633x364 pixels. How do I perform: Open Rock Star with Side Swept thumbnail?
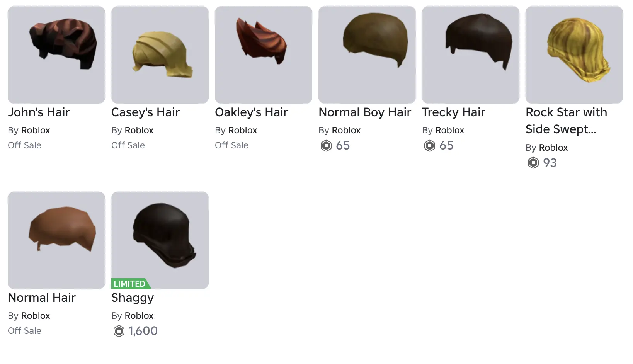coord(574,54)
